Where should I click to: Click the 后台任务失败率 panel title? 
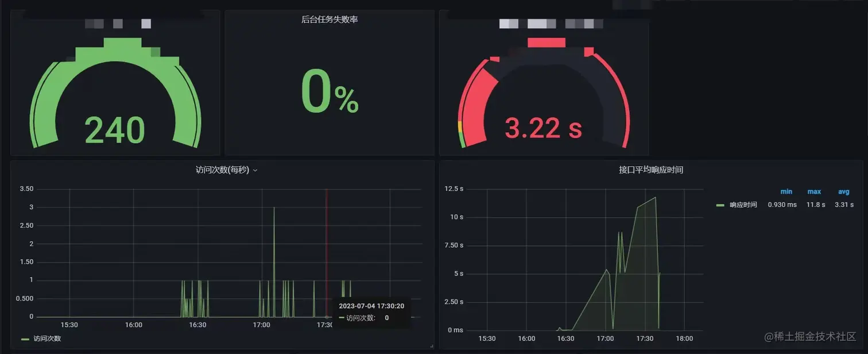(330, 20)
